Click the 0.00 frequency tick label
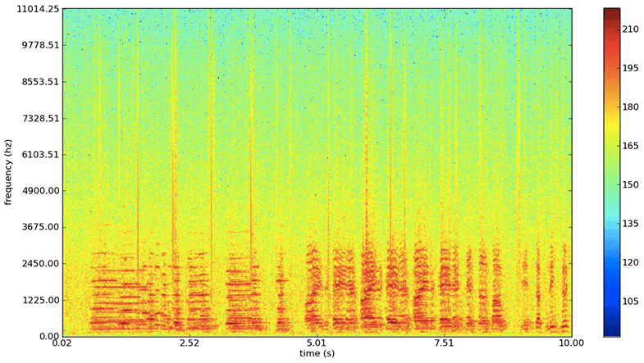Screen dimensions: 644x363 pos(49,336)
